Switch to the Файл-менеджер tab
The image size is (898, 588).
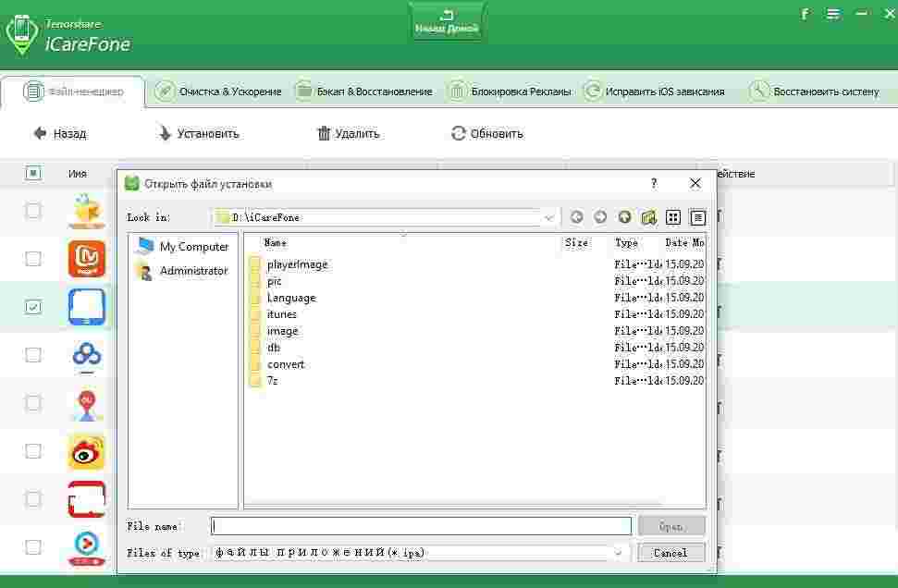[x=73, y=92]
